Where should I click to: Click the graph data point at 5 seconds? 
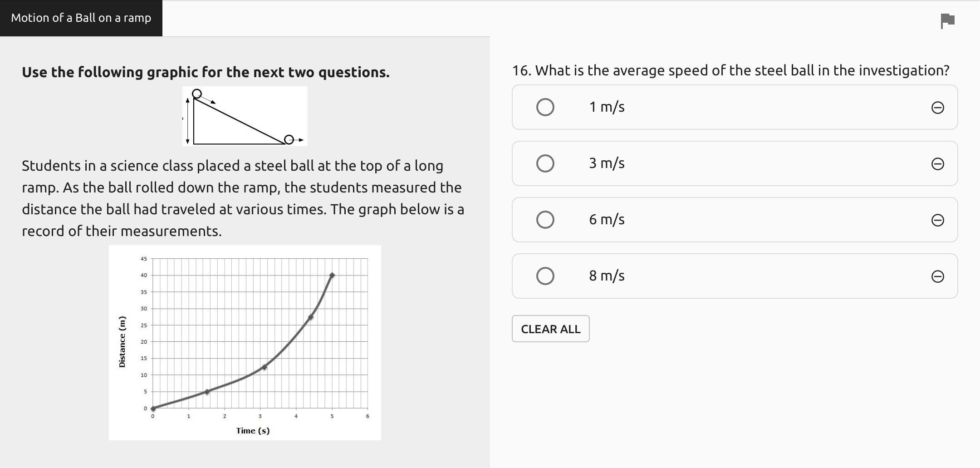pyautogui.click(x=332, y=275)
